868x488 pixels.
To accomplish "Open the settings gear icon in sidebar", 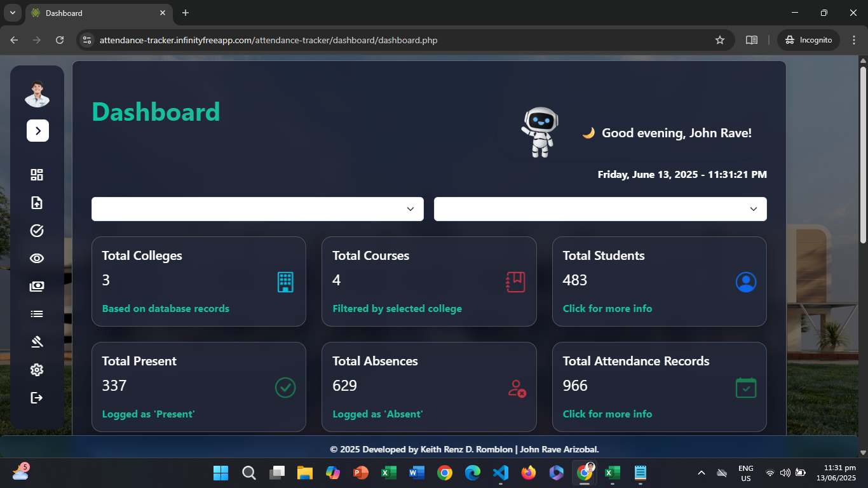I will 37,370.
